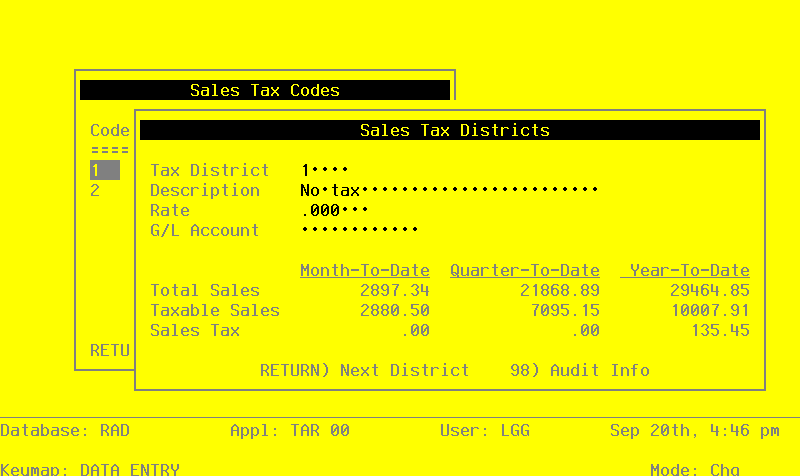The width and height of the screenshot is (800, 476).
Task: Click Taxable Sales quarter value 7095.15
Action: 565,310
